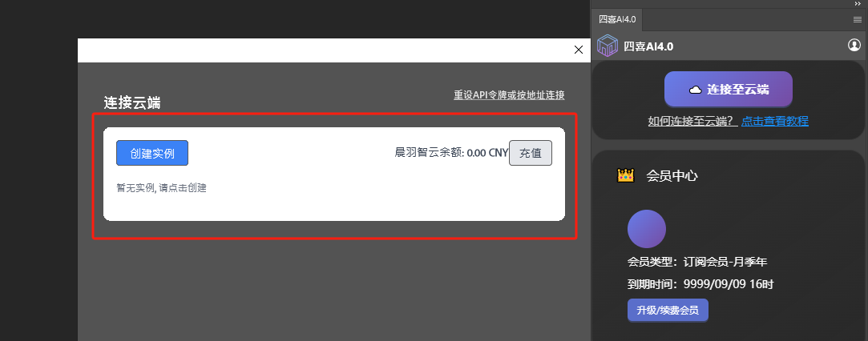Viewport: 868px width, 341px height.
Task: Click the 会员中心 section title
Action: [x=672, y=176]
